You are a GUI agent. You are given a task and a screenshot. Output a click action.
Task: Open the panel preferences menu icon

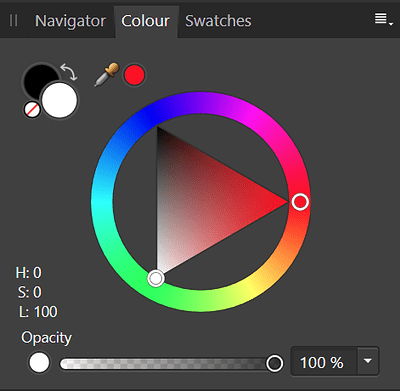coord(383,19)
